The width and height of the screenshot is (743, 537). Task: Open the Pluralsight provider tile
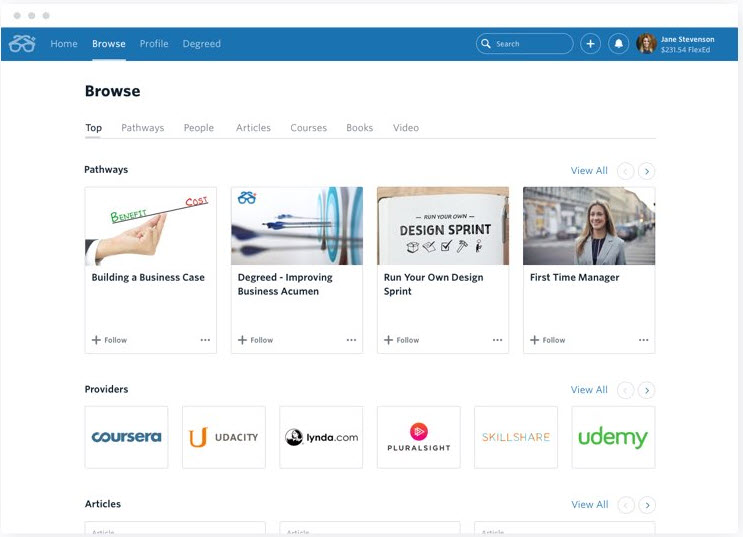[x=418, y=437]
